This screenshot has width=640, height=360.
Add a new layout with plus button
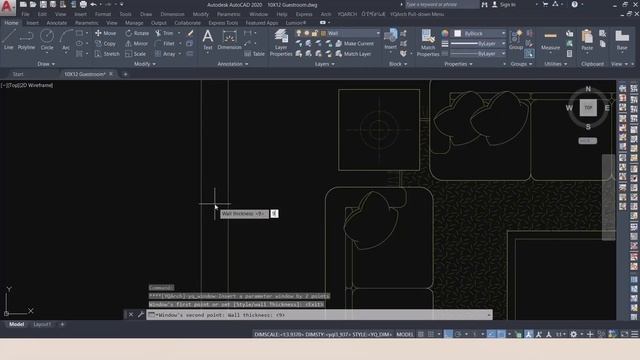click(62, 324)
